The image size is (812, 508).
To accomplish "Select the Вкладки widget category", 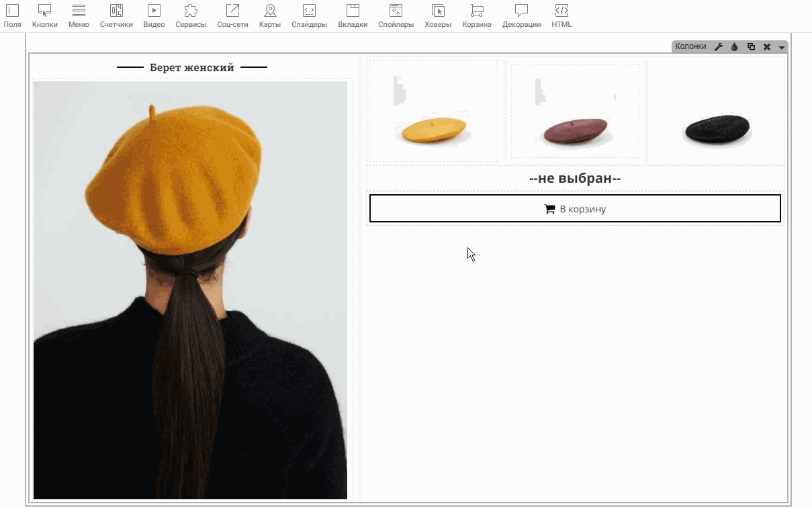I will pyautogui.click(x=353, y=15).
